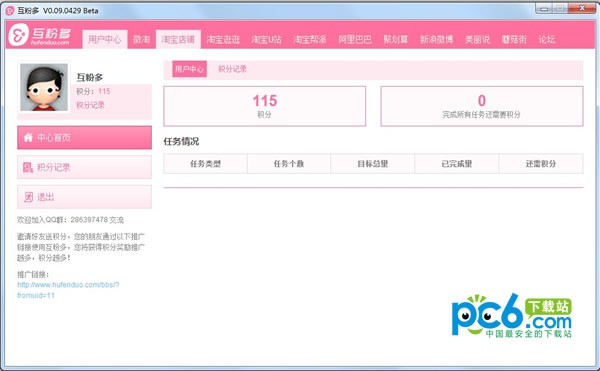Open the 淘宝U站 tab
This screenshot has width=600, height=371.
(266, 39)
